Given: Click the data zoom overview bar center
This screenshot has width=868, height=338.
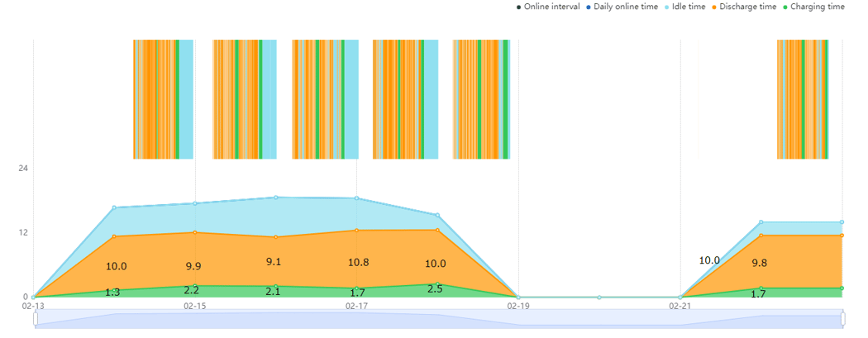Looking at the screenshot, I should point(440,319).
